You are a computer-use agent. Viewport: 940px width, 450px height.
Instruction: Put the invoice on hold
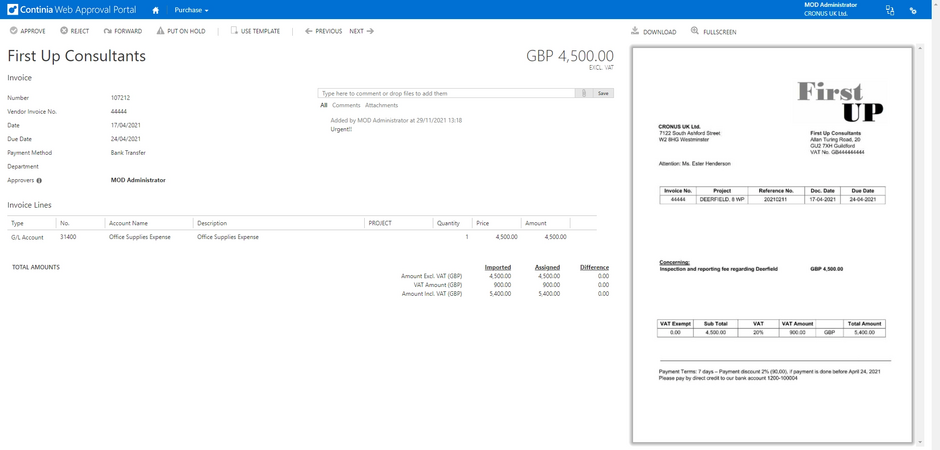pos(180,31)
